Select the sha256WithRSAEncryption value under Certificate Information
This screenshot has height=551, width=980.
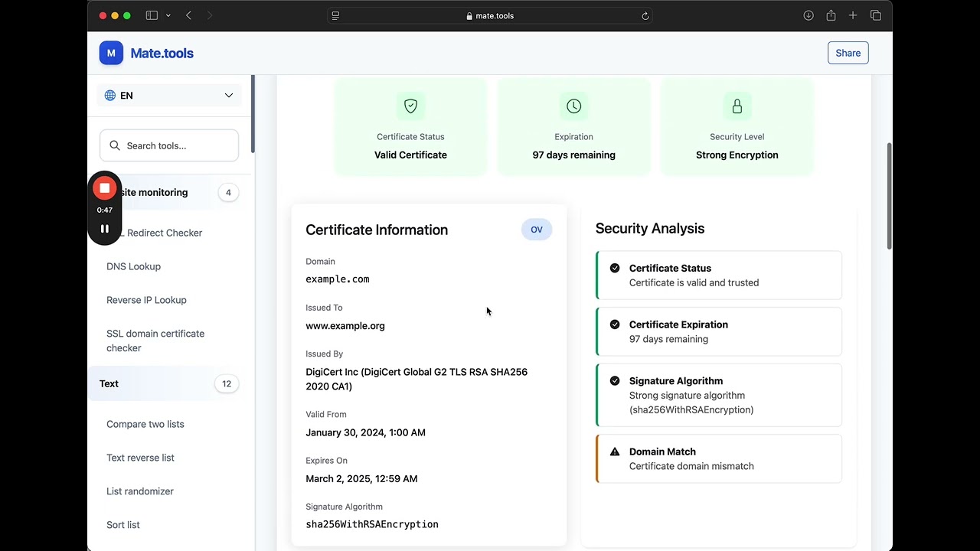click(372, 525)
